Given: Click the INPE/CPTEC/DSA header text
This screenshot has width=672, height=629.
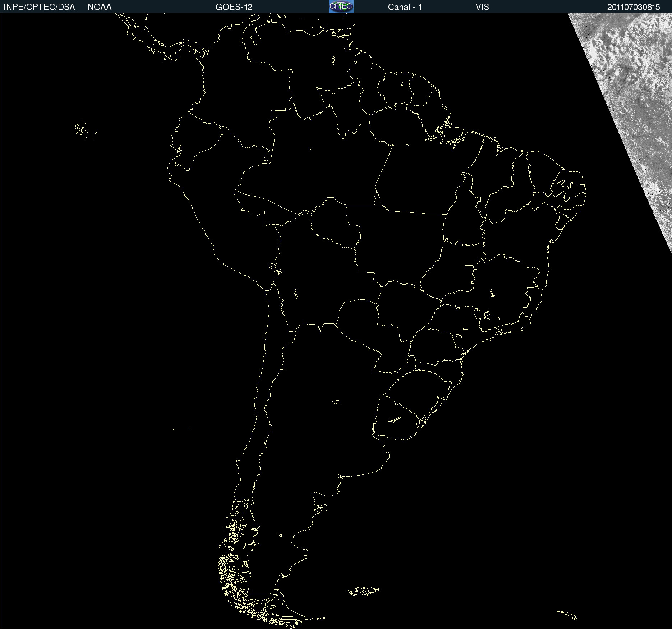Looking at the screenshot, I should [39, 7].
